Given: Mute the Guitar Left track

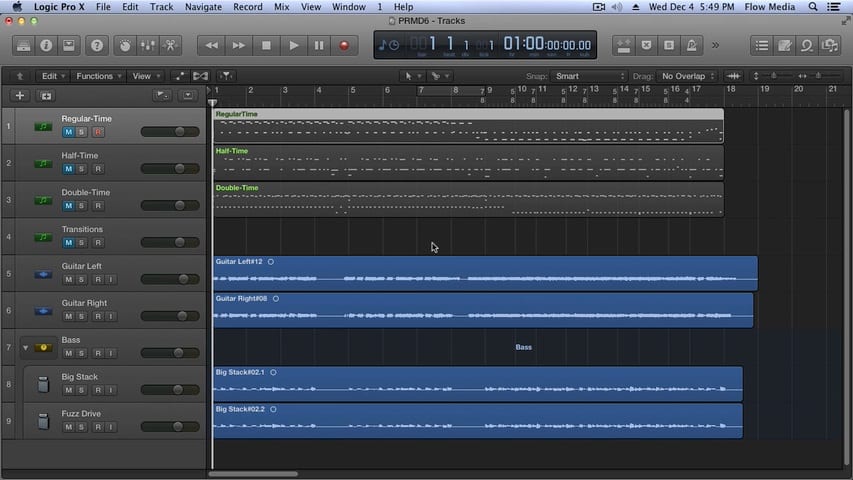Looking at the screenshot, I should (69, 279).
